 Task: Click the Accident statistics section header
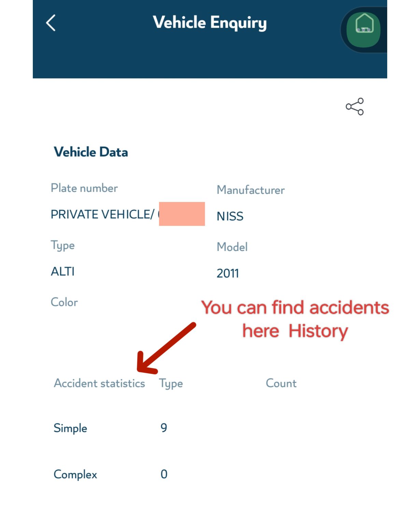tap(99, 383)
